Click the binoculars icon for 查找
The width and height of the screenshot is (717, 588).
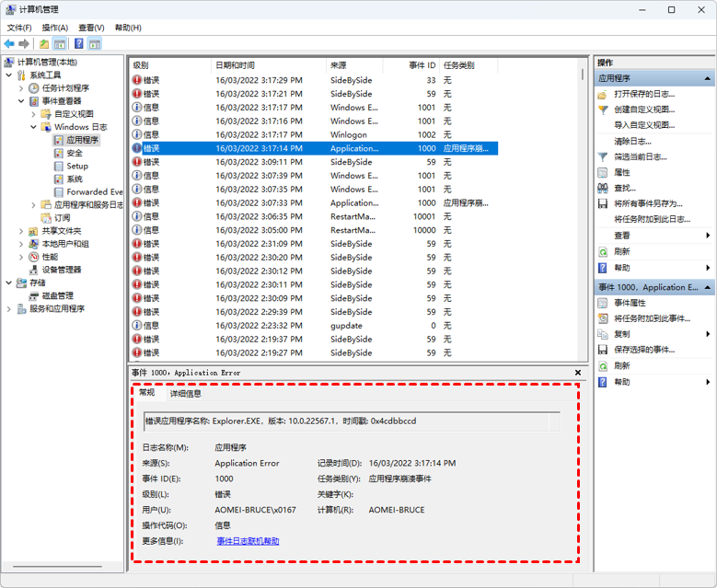click(x=603, y=188)
